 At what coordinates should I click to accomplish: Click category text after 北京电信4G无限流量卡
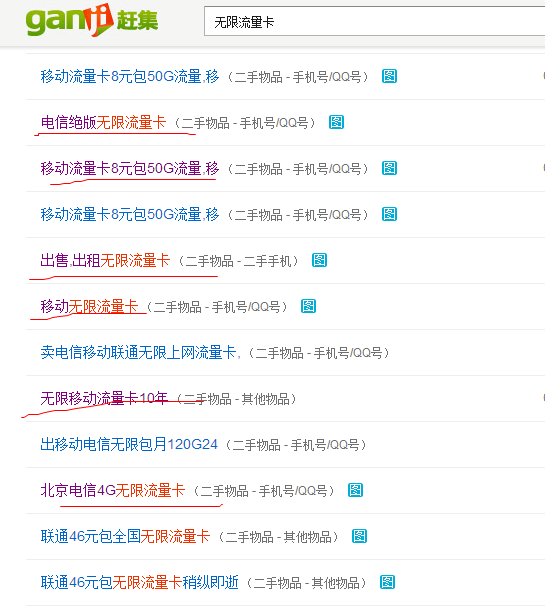coord(264,491)
